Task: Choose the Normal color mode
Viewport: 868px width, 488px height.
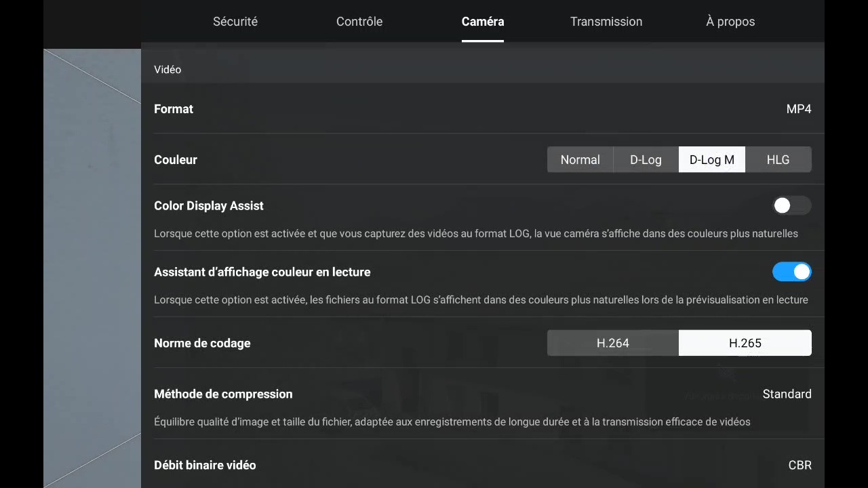Action: (x=580, y=160)
